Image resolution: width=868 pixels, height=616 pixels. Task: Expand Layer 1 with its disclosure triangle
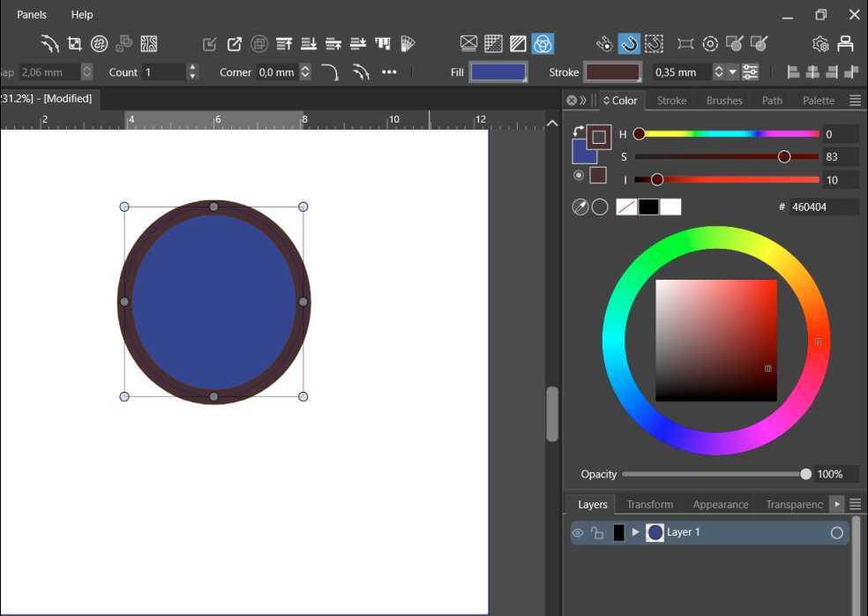634,532
